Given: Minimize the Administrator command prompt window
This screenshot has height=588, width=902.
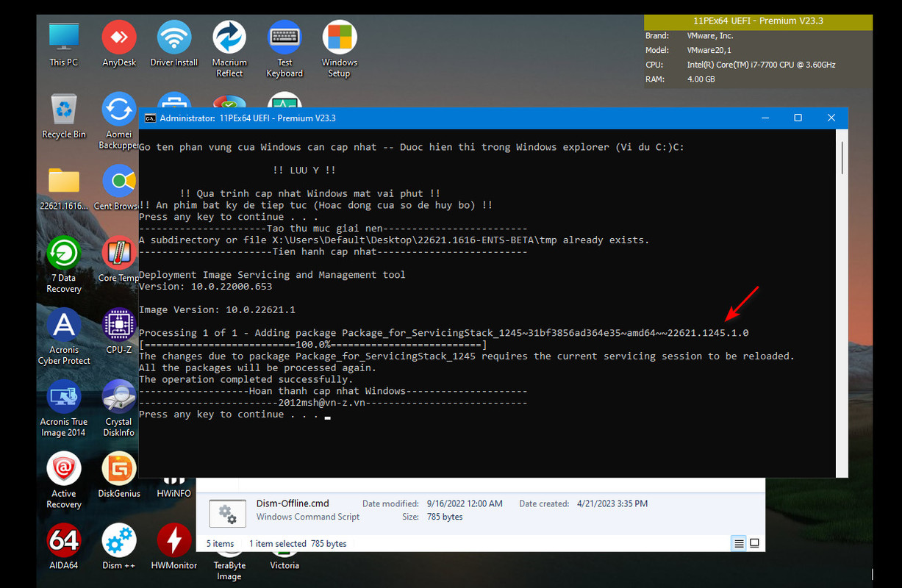Looking at the screenshot, I should (765, 118).
